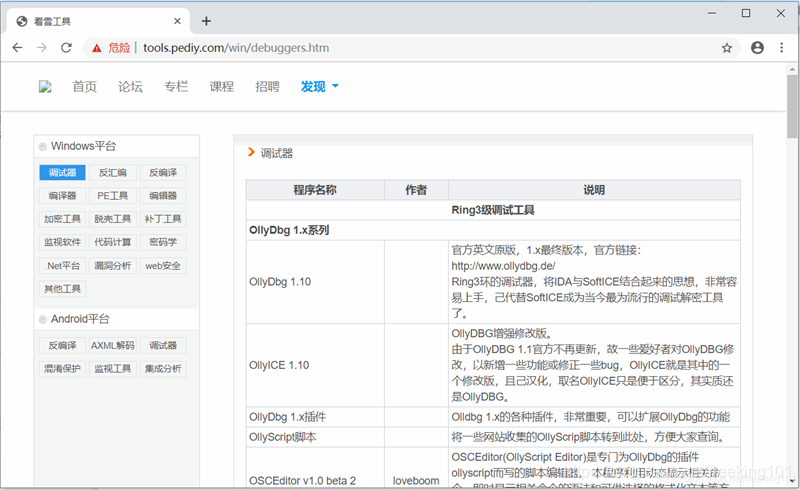Select the .Net平台 category
Screen dimensions: 800x490
pos(62,265)
